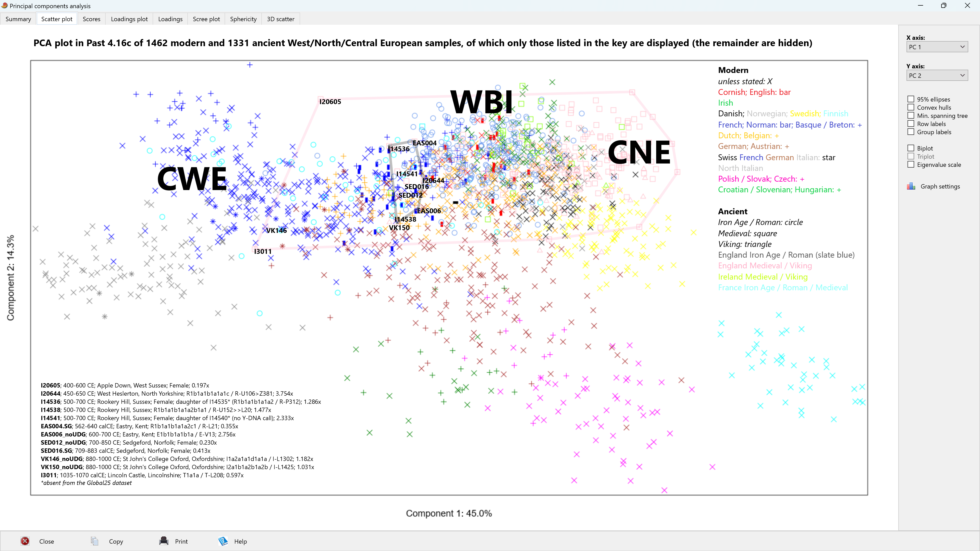Go to the Summary tab
Viewport: 980px width, 551px height.
(18, 19)
